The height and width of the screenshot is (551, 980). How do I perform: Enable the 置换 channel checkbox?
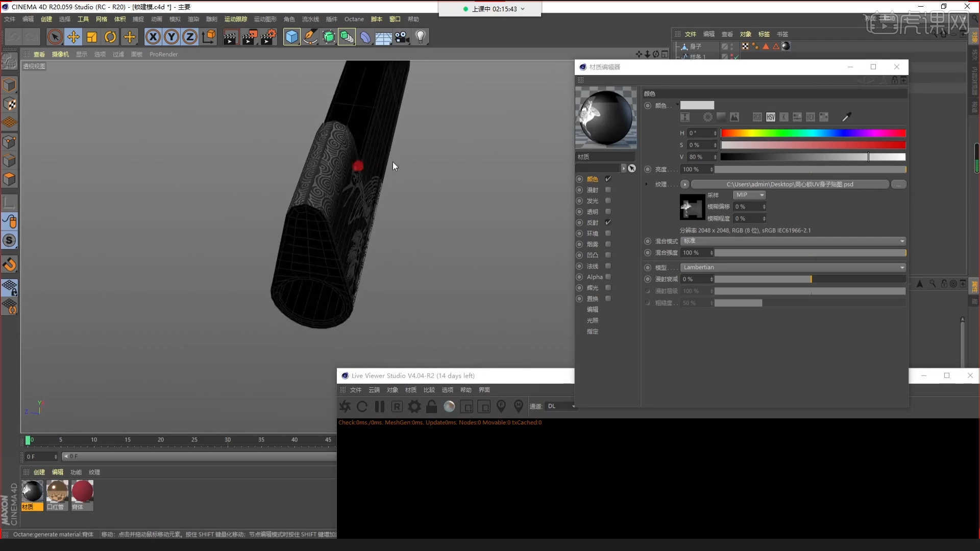[x=608, y=298]
